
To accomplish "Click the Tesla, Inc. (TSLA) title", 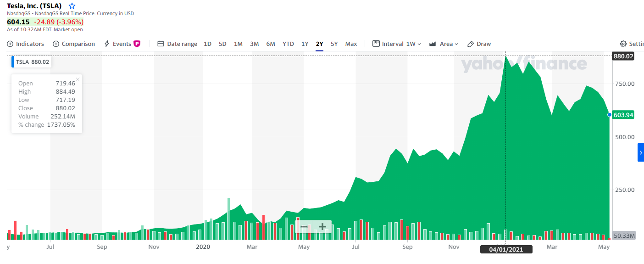I will [34, 6].
